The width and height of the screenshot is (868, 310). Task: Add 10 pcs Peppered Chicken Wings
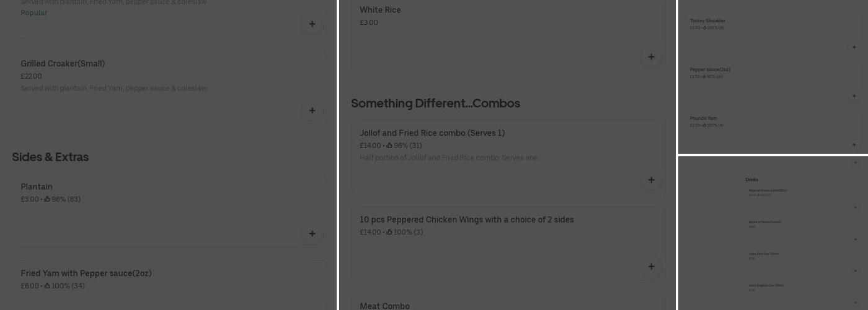point(651,267)
